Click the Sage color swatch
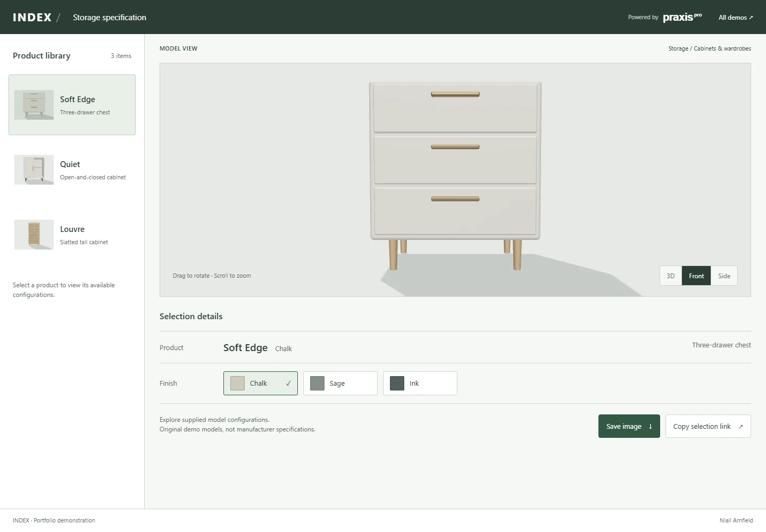 pyautogui.click(x=317, y=383)
